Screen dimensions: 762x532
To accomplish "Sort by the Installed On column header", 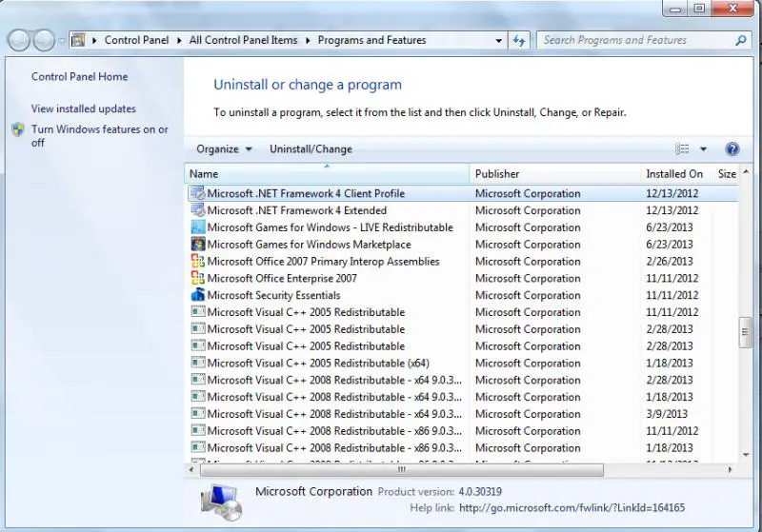I will tap(676, 174).
